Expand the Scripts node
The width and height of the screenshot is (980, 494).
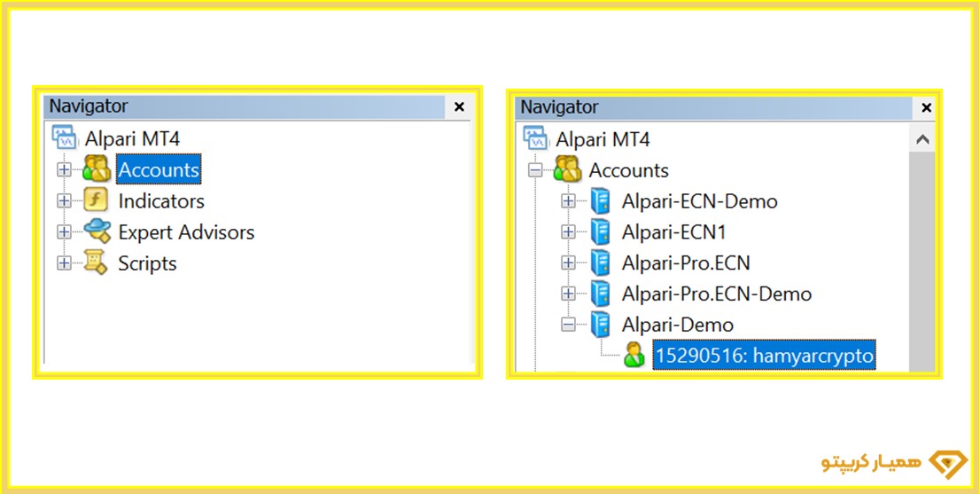(x=64, y=263)
